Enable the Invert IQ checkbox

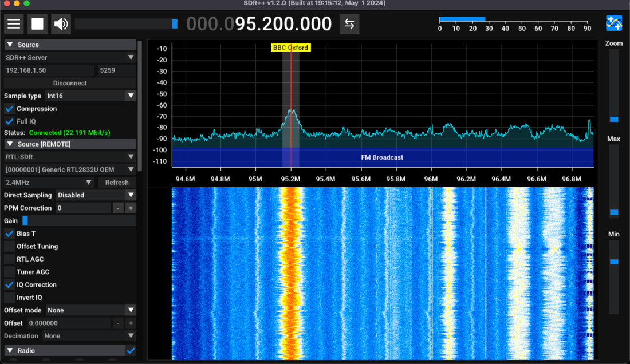click(x=9, y=298)
